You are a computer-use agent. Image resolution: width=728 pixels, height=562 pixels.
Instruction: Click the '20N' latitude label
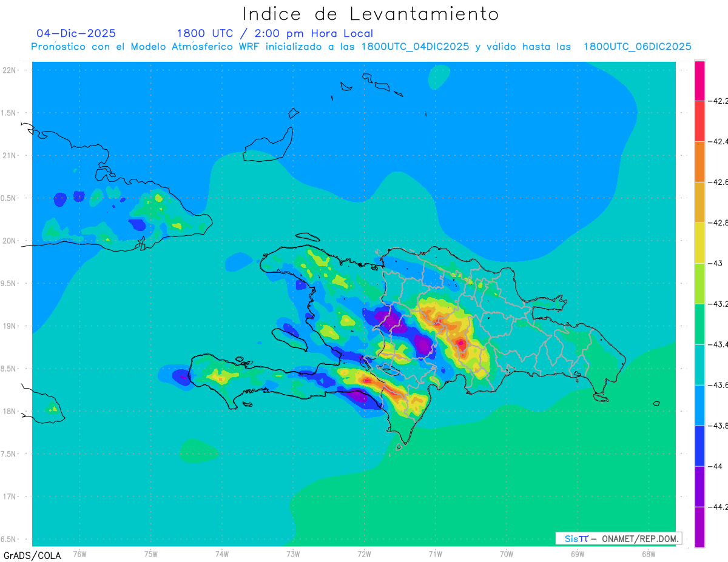[10, 241]
